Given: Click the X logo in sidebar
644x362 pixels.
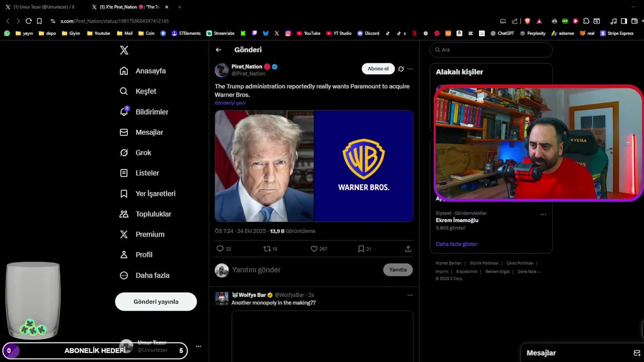Looking at the screenshot, I should 124,50.
